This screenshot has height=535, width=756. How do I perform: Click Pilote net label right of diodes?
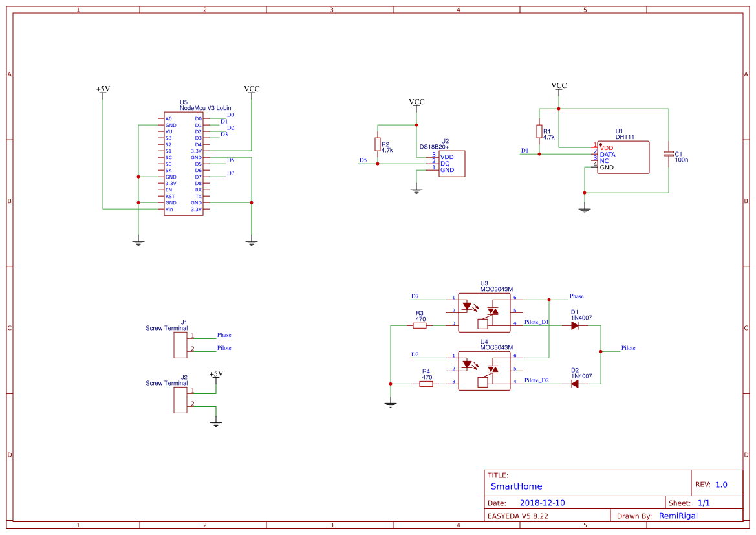coord(628,348)
